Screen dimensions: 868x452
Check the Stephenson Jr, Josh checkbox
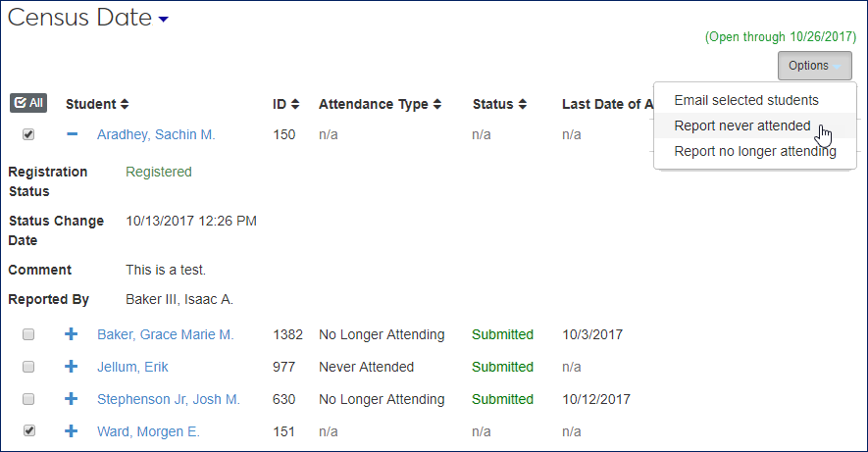point(28,399)
